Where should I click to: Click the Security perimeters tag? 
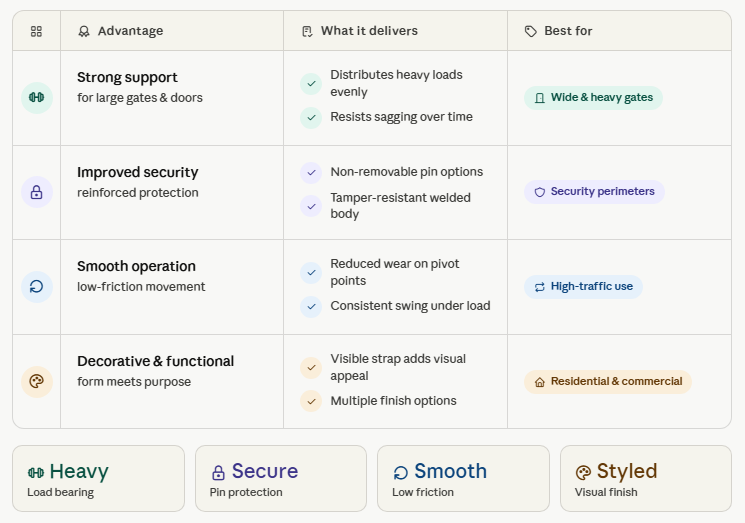594,192
